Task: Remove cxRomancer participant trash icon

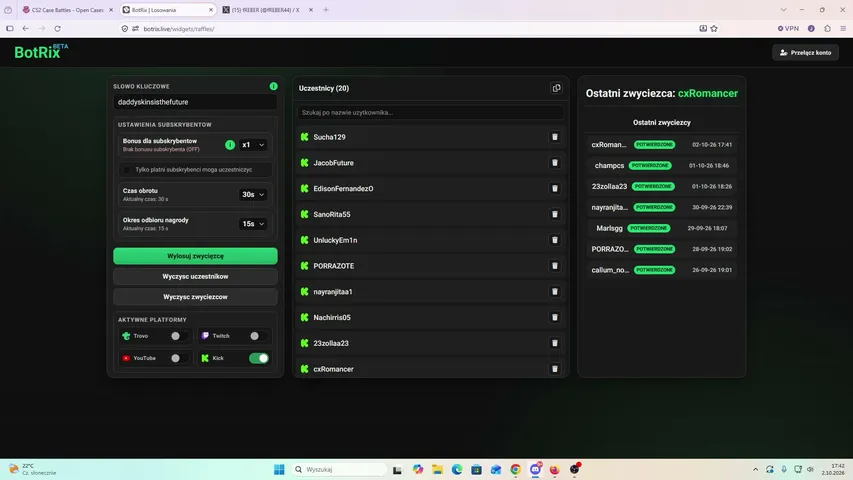Action: point(554,369)
